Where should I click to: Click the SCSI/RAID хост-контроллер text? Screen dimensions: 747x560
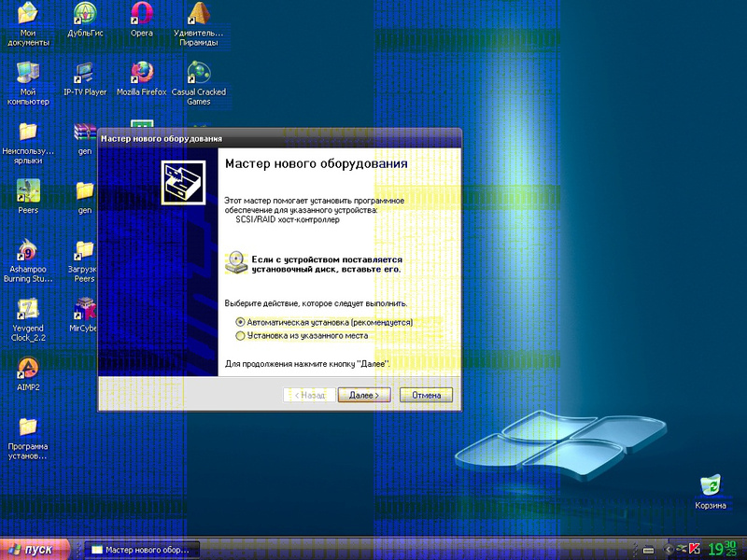tap(288, 220)
